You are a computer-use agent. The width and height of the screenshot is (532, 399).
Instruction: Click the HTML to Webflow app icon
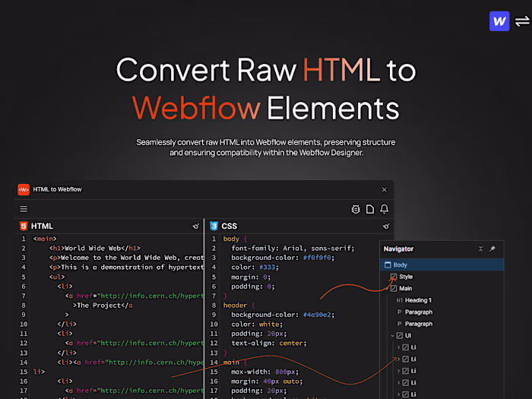24,189
